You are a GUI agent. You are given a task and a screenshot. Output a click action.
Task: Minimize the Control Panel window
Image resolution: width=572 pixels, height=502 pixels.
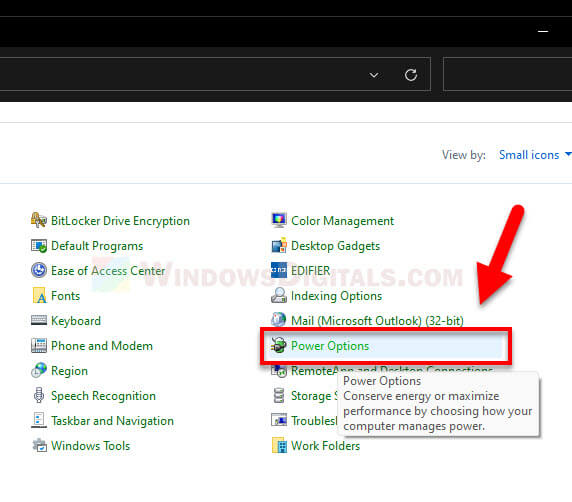click(x=543, y=31)
